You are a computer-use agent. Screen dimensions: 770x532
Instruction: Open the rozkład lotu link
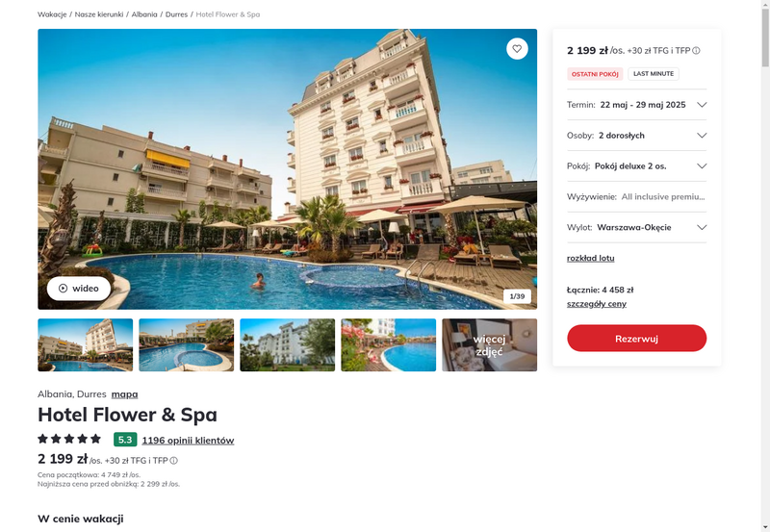(590, 258)
